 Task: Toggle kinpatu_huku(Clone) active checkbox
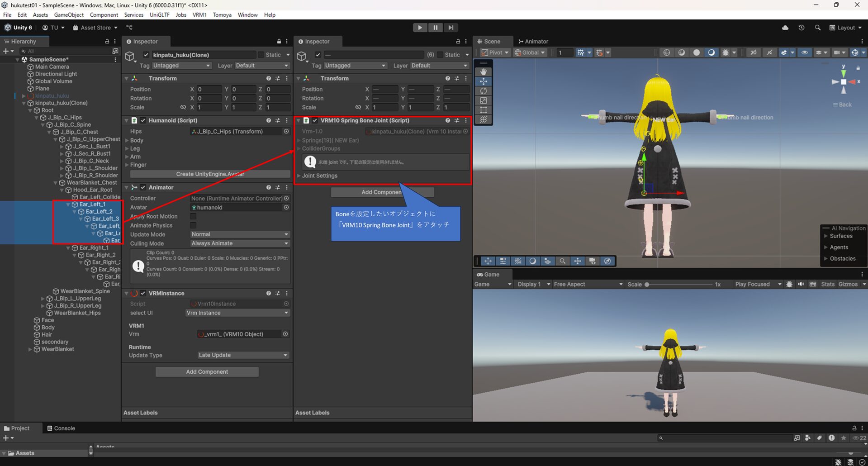pyautogui.click(x=146, y=55)
